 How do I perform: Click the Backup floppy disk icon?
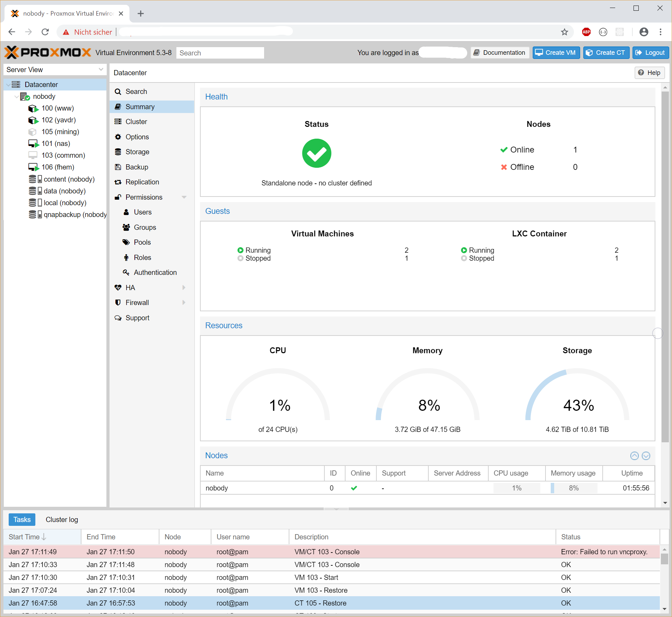pos(118,167)
